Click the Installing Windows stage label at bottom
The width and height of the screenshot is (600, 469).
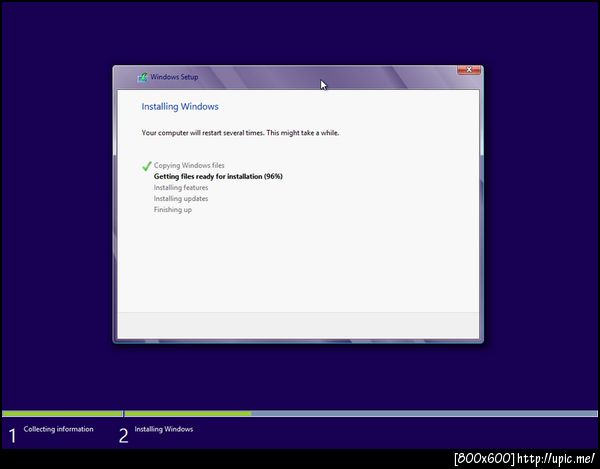point(164,429)
